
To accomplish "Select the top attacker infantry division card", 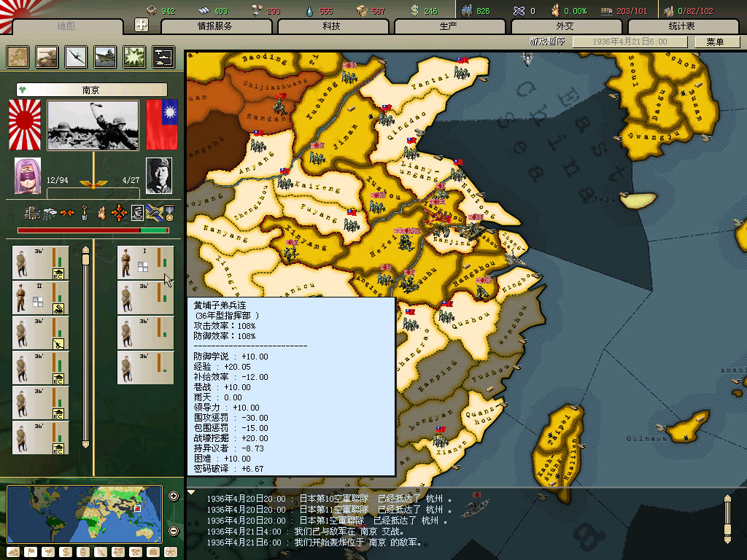I will (x=41, y=262).
